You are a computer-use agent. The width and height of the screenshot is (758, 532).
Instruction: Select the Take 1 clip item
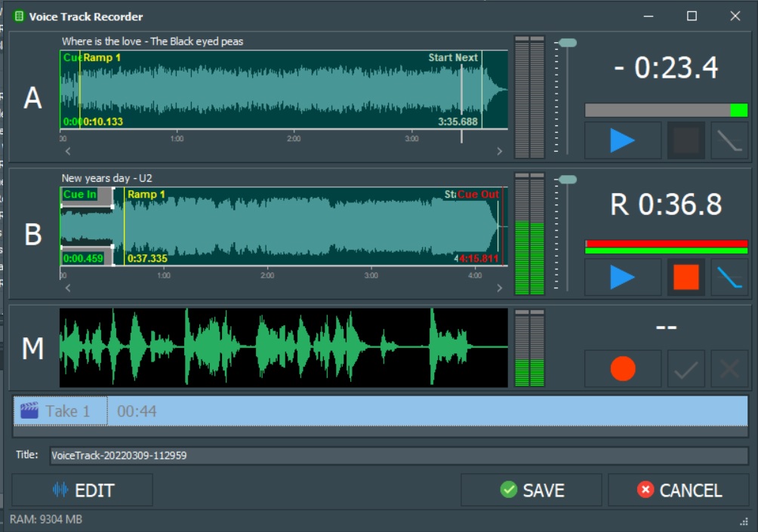click(60, 411)
